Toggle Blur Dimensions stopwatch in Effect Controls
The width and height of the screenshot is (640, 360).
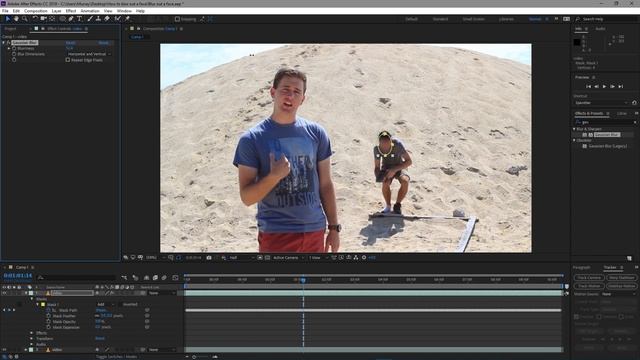coord(14,54)
